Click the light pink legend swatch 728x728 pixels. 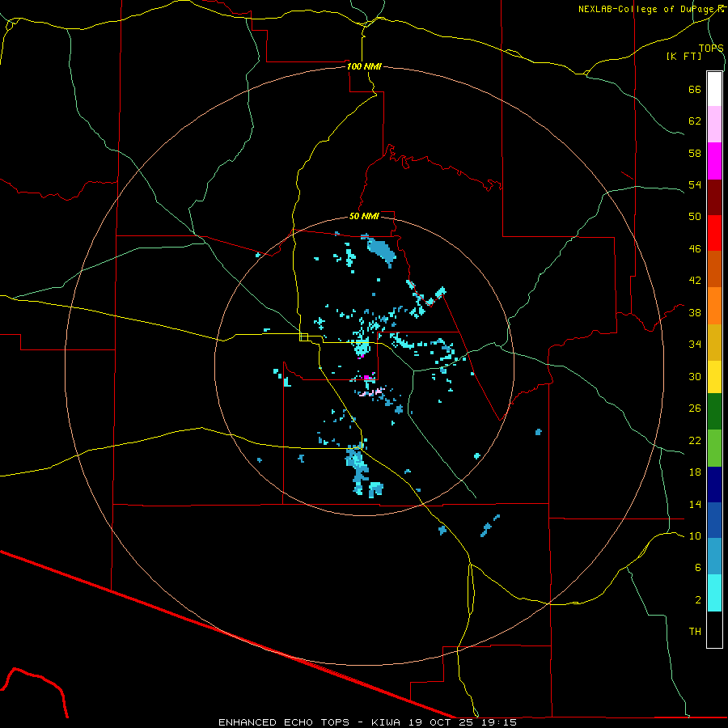(714, 125)
